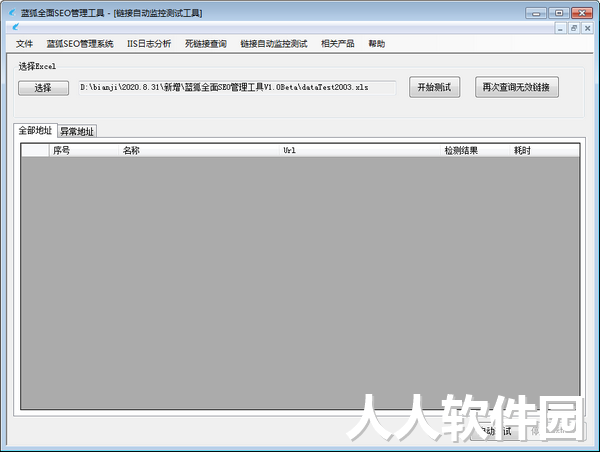Maximize the main application window

click(559, 13)
